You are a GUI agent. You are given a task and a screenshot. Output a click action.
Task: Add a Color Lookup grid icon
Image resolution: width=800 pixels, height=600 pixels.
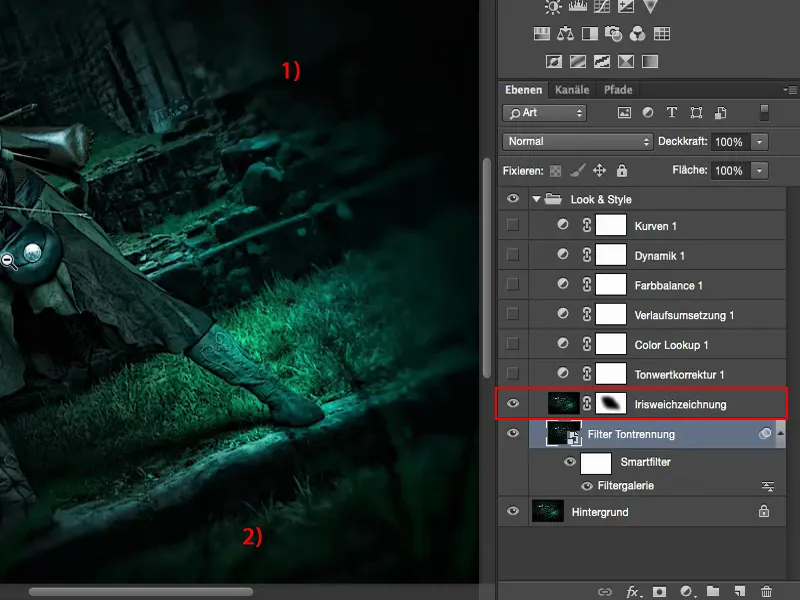click(x=662, y=34)
